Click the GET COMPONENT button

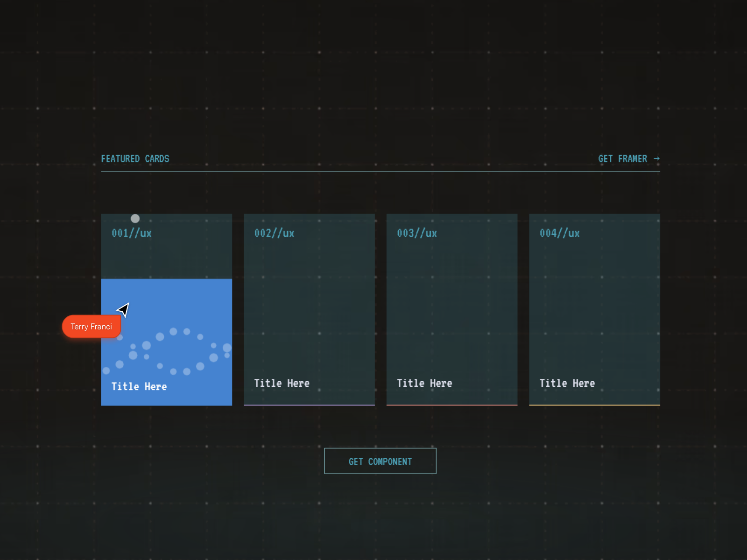click(x=380, y=461)
